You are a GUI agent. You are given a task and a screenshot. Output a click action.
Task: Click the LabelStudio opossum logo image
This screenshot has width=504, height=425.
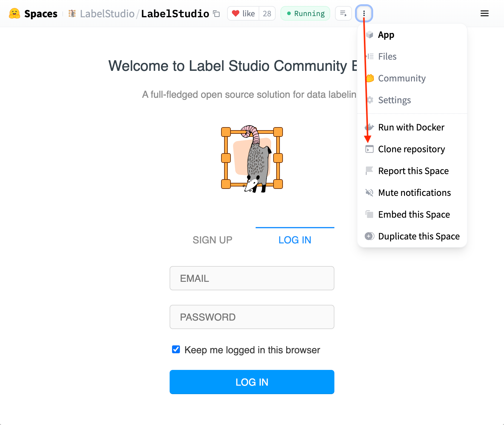coord(252,159)
